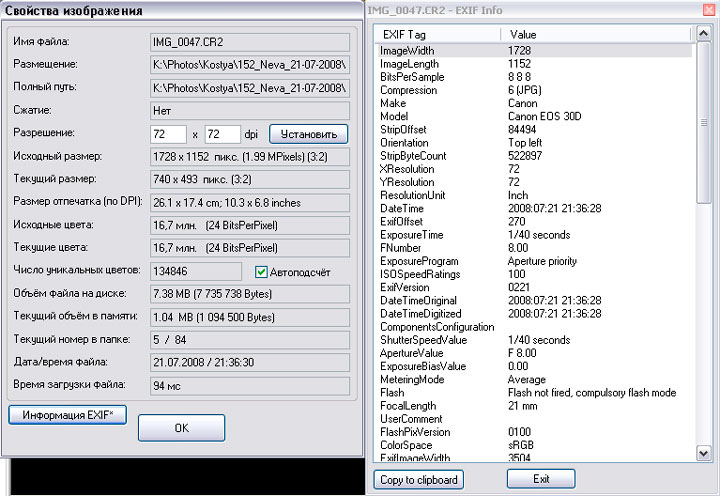
Task: Open Информация EXIF* button
Action: (x=67, y=414)
